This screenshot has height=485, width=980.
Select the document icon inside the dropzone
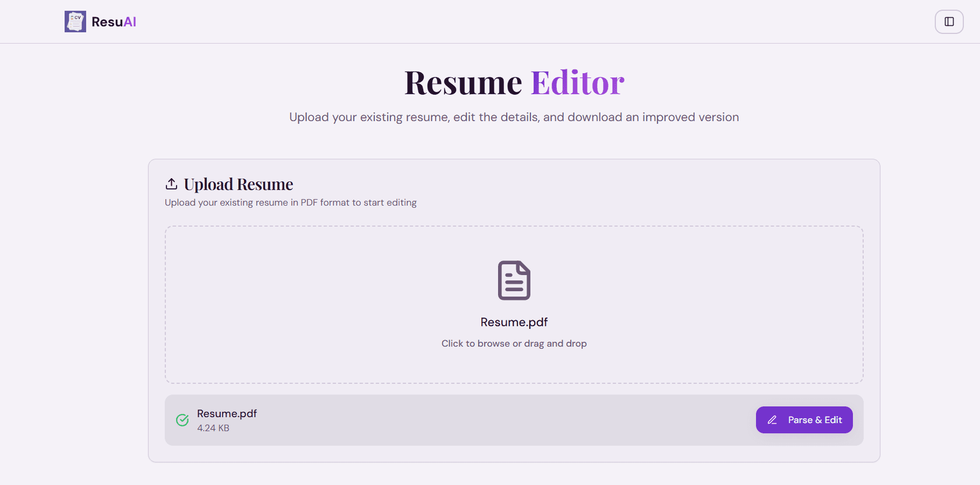click(514, 280)
